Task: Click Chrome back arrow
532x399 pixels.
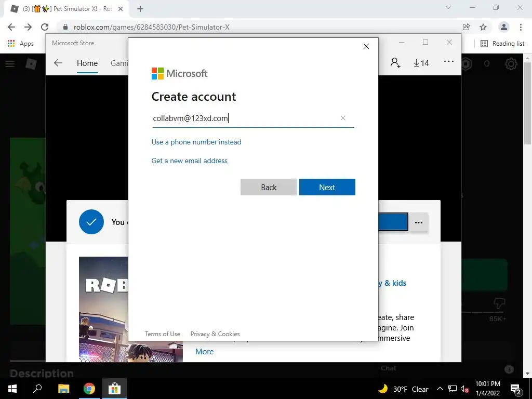Action: pyautogui.click(x=11, y=27)
